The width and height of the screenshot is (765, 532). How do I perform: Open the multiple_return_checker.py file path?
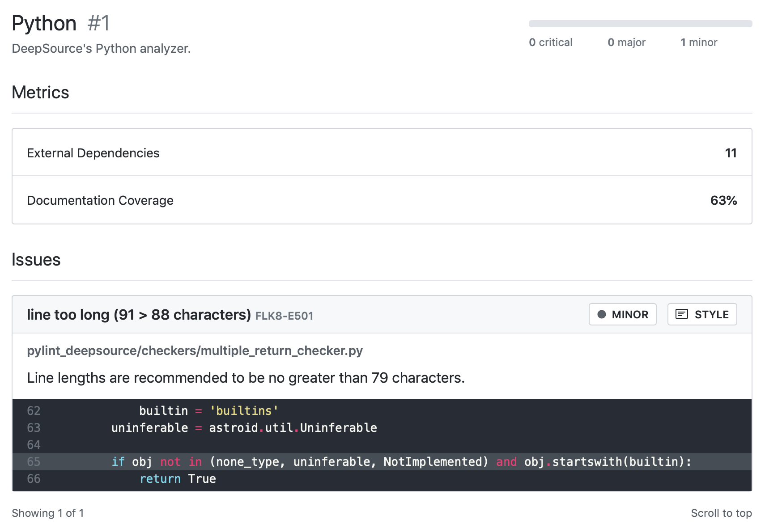[195, 350]
